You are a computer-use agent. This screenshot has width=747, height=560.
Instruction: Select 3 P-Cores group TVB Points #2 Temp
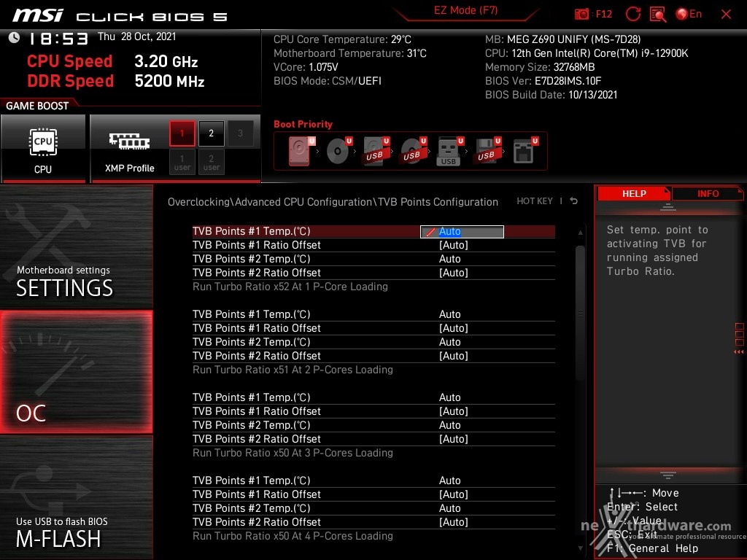449,425
